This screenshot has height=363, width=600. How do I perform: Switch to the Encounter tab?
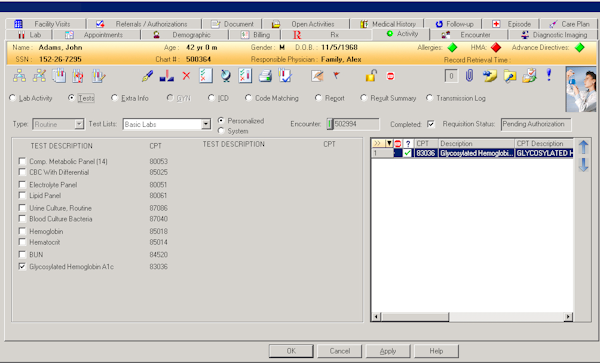click(468, 35)
